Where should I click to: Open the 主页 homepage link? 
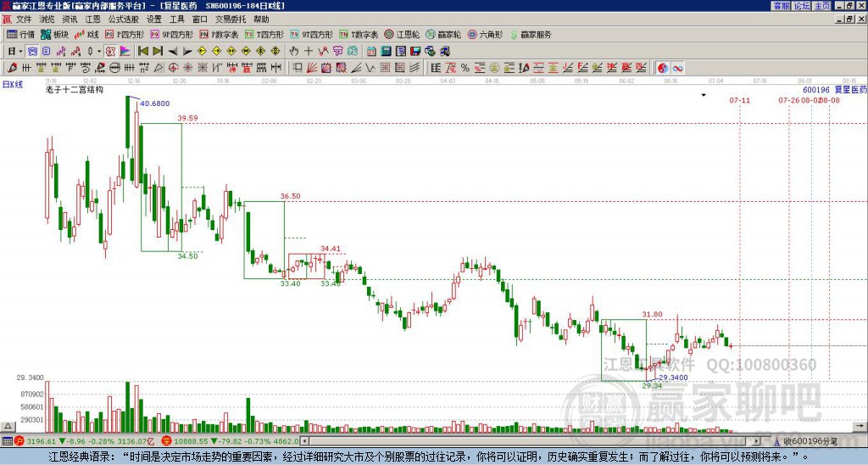point(822,6)
